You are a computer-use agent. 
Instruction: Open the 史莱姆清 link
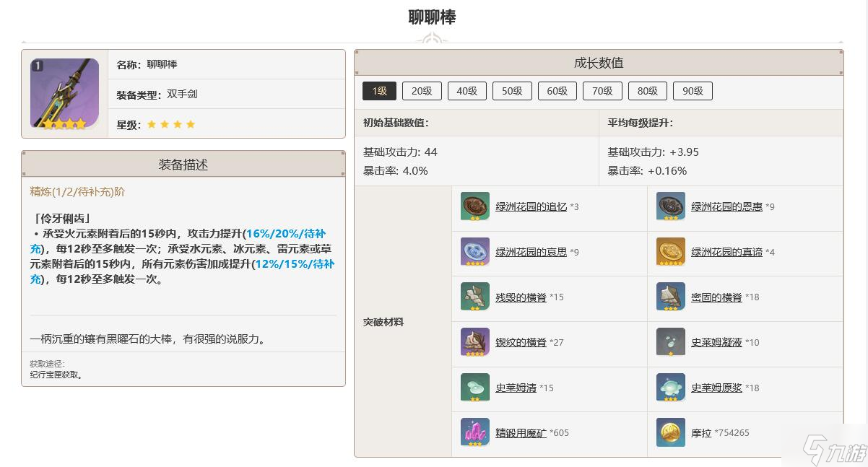(x=516, y=388)
